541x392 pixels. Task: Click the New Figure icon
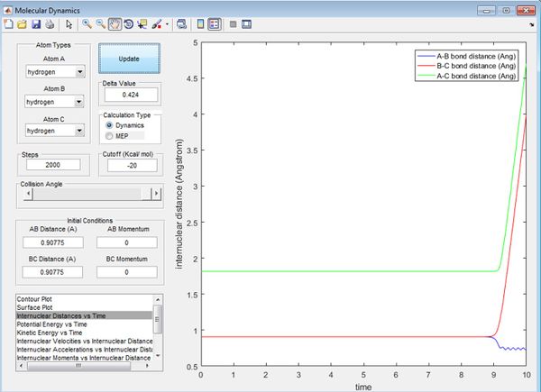coord(8,23)
